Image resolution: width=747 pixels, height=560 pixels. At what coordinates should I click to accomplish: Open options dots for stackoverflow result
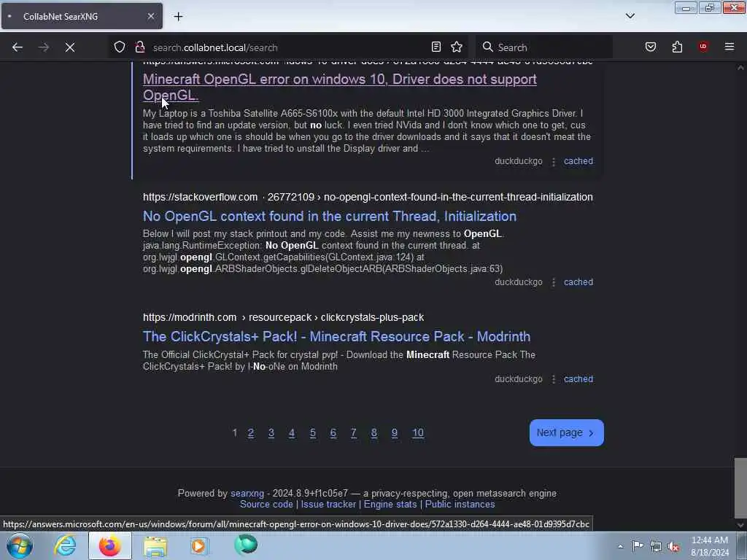point(554,282)
